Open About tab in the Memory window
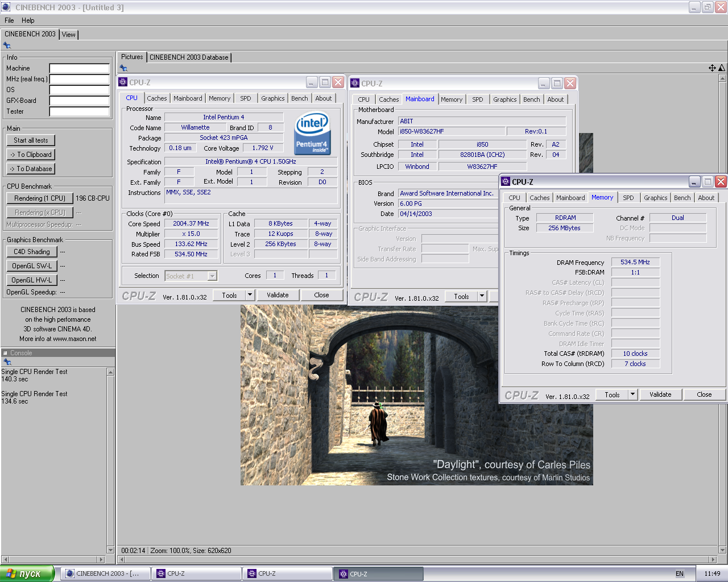 pyautogui.click(x=706, y=198)
